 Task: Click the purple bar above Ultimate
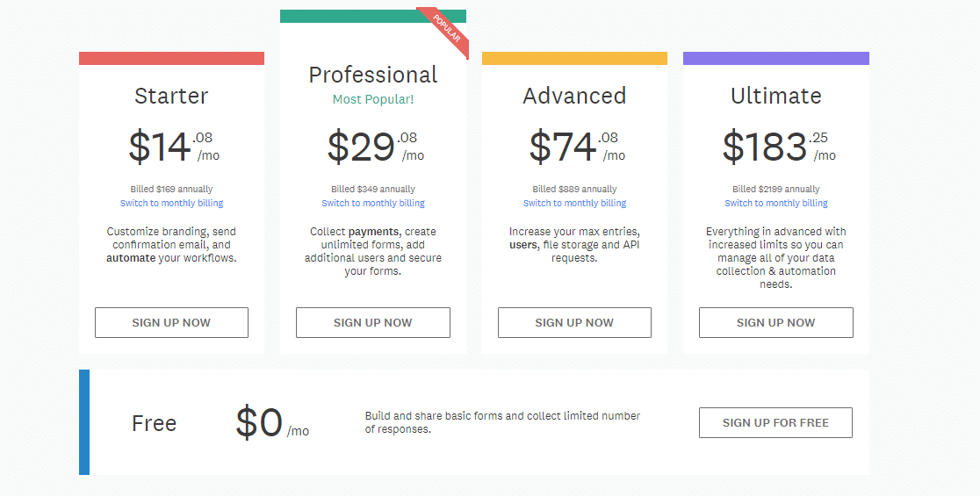775,58
